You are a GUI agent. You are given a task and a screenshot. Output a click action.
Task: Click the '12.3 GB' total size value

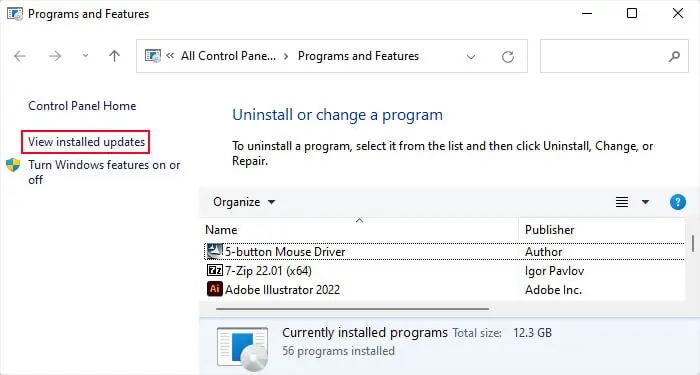(532, 333)
